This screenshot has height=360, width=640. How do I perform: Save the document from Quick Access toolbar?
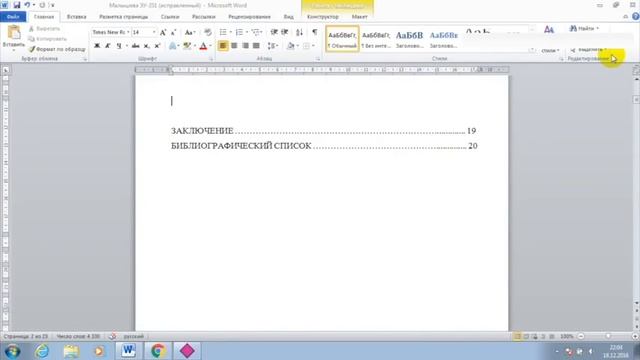(x=17, y=5)
